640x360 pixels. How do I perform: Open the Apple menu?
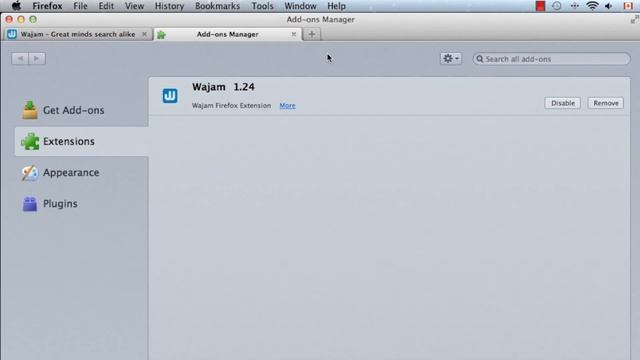(16, 6)
